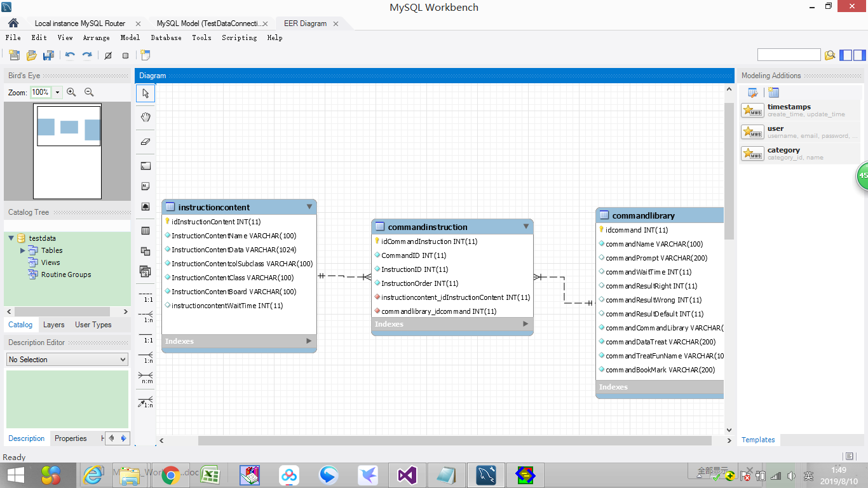Pick the 1:n relationship using existing columns tool
The height and width of the screenshot is (488, 868).
coord(146,401)
